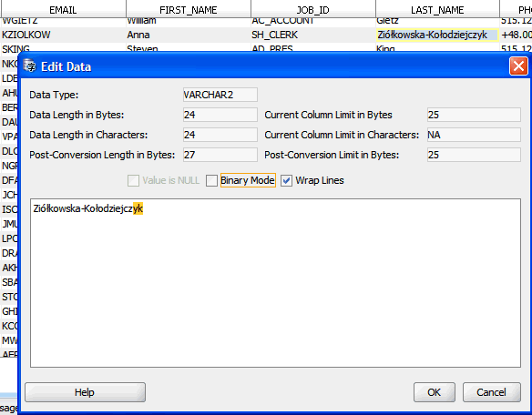Sort by the JOB_ID column header
The image size is (532, 415).
coord(313,9)
